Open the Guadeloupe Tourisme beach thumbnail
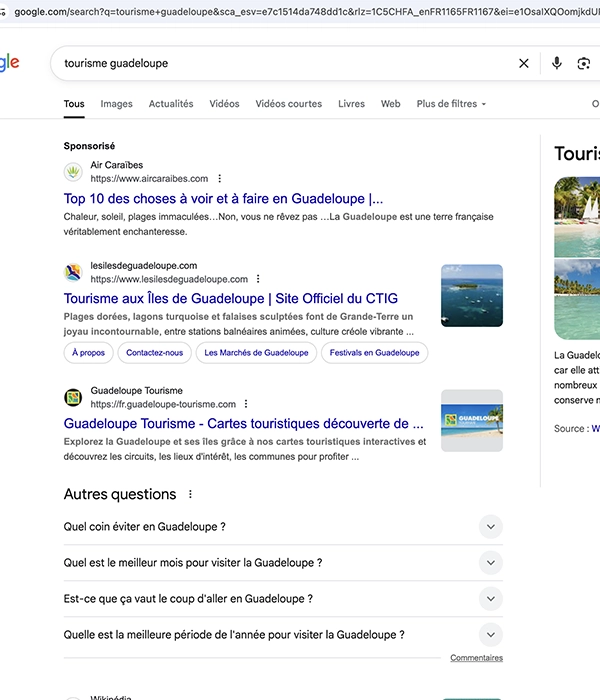600x700 pixels. coord(472,421)
